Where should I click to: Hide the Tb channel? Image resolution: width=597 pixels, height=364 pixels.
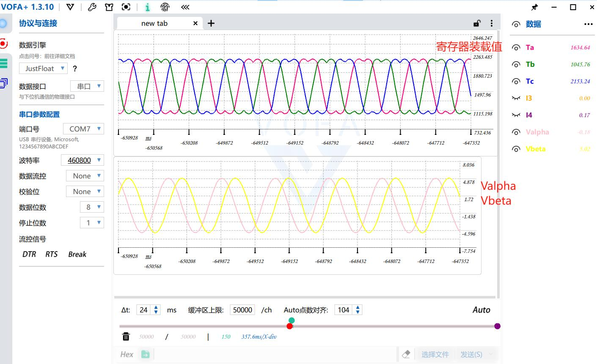pyautogui.click(x=516, y=64)
